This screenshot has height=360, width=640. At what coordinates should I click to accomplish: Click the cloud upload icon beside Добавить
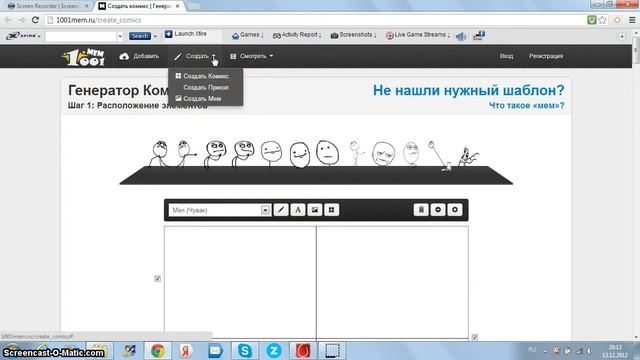tap(124, 56)
